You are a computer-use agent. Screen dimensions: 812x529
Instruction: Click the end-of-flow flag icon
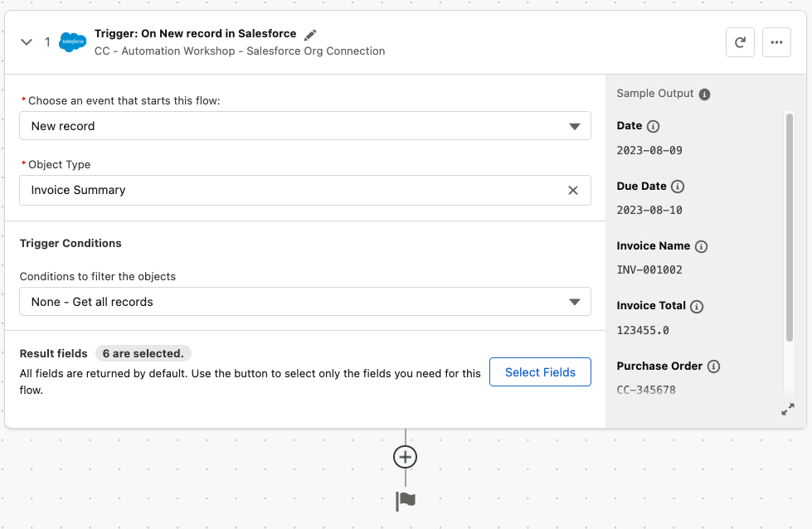click(x=406, y=501)
